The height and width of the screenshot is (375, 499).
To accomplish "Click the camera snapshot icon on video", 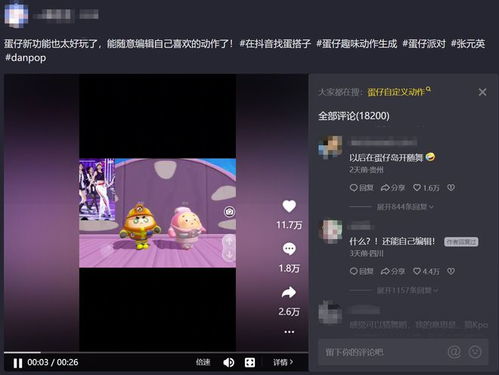I will pyautogui.click(x=229, y=212).
